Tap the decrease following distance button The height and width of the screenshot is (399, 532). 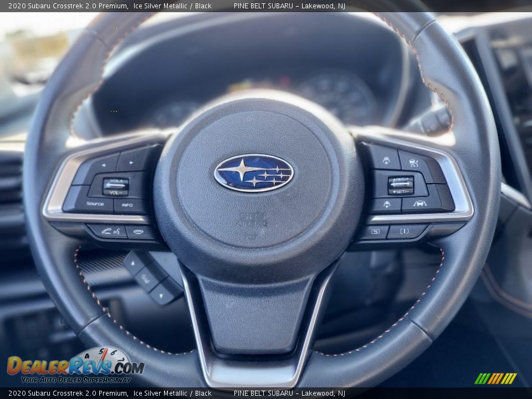click(386, 204)
